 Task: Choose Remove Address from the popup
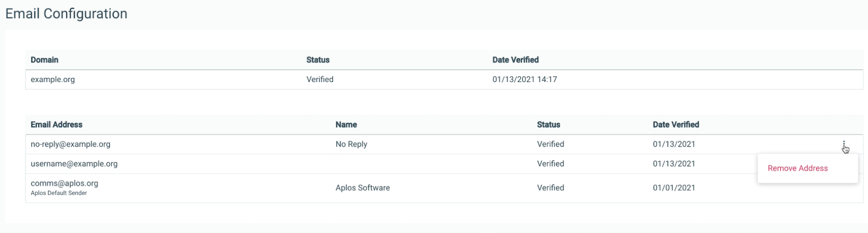click(797, 168)
